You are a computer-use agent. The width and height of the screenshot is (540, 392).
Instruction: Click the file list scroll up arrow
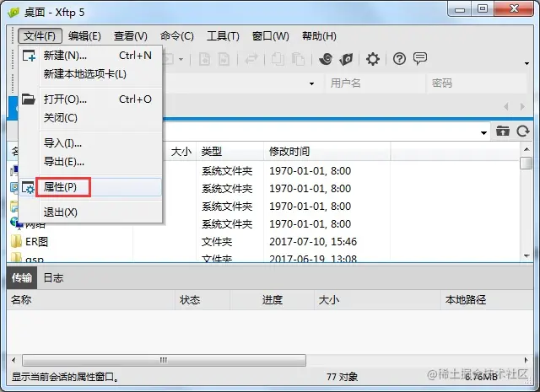click(526, 149)
